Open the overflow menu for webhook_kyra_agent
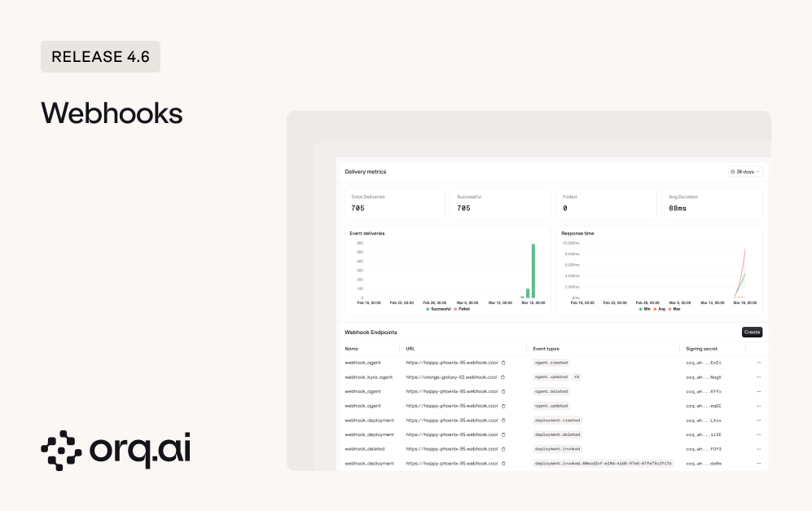812x511 pixels. point(758,377)
